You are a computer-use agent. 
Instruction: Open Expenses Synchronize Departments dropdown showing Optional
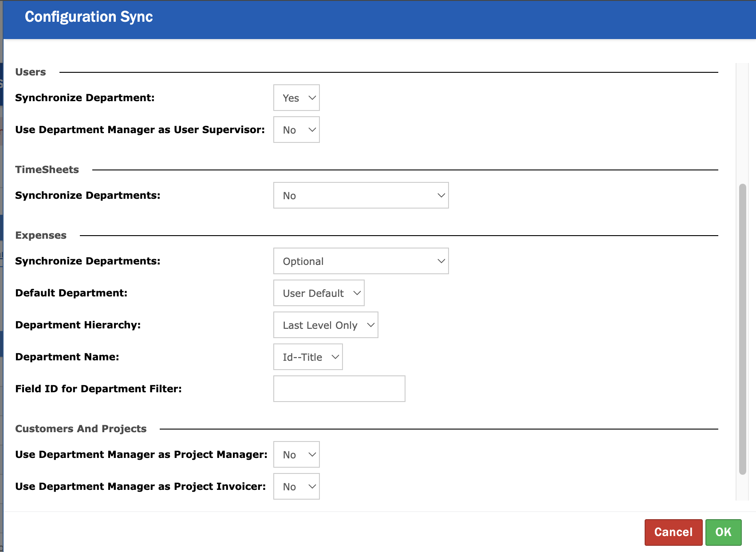coord(361,261)
